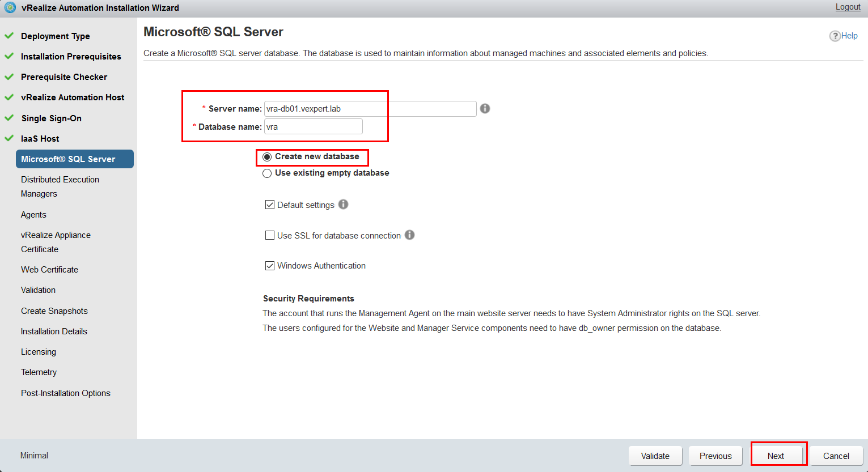868x472 pixels.
Task: Go to Agents step
Action: point(33,214)
